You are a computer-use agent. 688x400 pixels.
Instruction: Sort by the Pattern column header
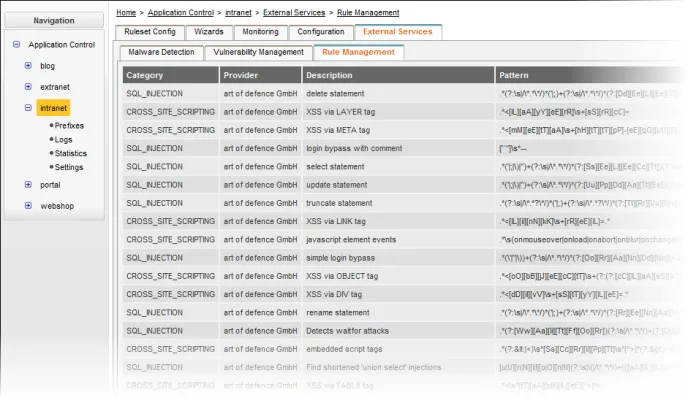[x=590, y=75]
